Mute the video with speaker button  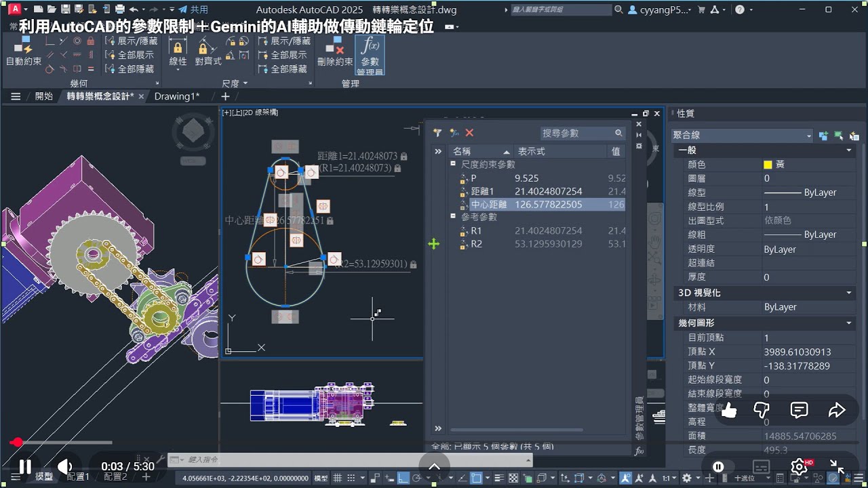tap(65, 466)
